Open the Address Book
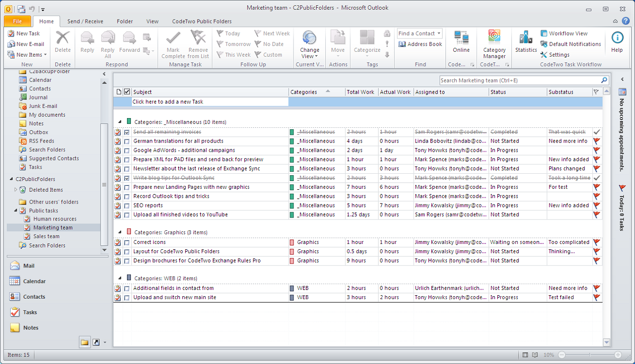 click(x=420, y=44)
